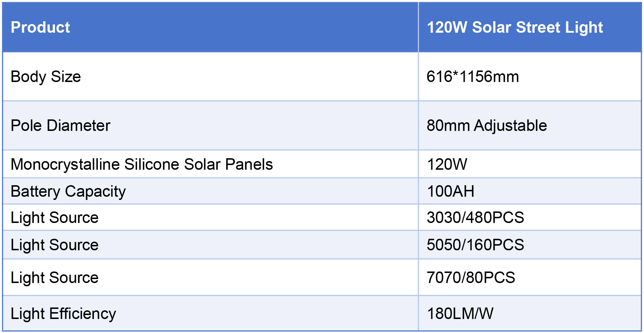The image size is (644, 333).
Task: Click Light Source label beside 5050/160PCS
Action: (x=55, y=245)
